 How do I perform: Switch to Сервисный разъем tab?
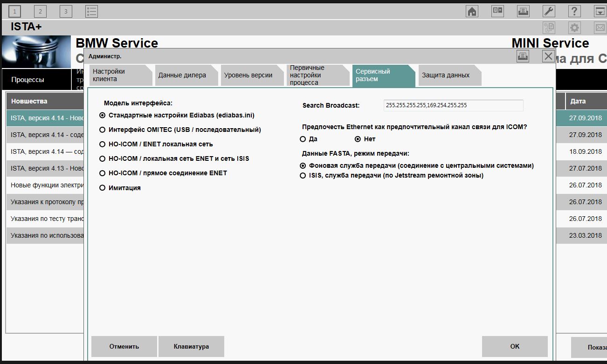[x=383, y=75]
